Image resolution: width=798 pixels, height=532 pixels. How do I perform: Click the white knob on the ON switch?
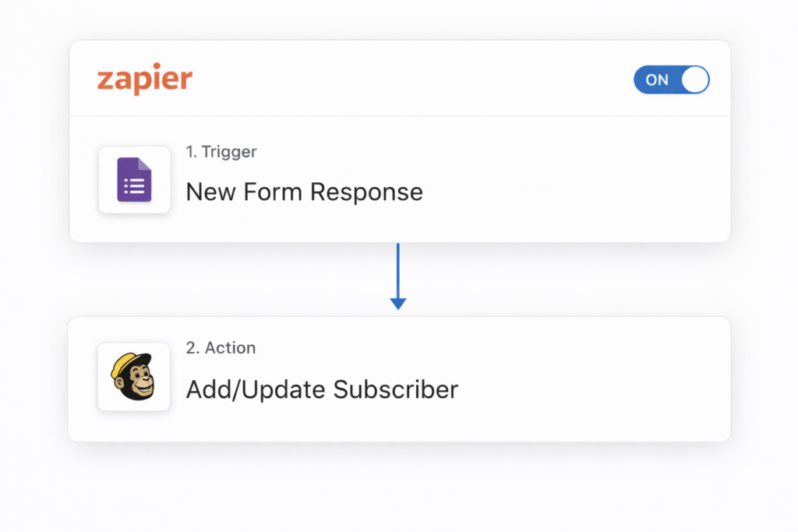(694, 79)
